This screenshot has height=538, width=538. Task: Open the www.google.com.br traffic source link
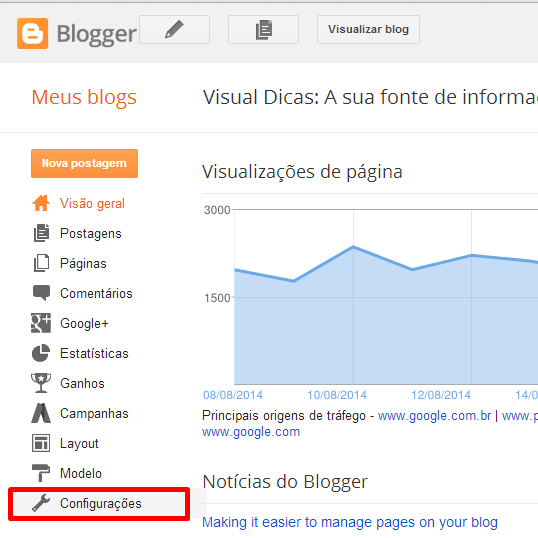point(434,416)
